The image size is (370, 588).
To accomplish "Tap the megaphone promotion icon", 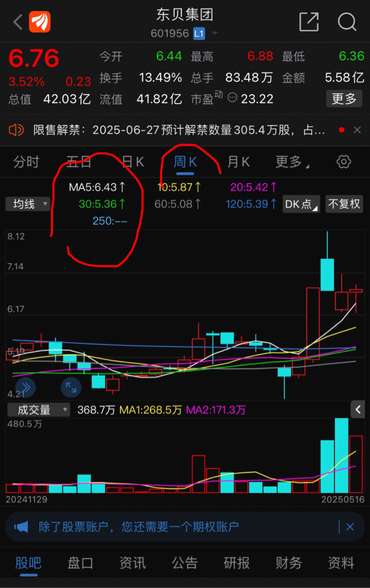I will (21, 527).
